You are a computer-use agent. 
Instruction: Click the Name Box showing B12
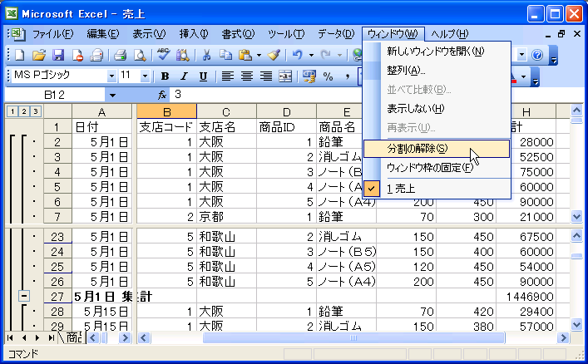(55, 96)
